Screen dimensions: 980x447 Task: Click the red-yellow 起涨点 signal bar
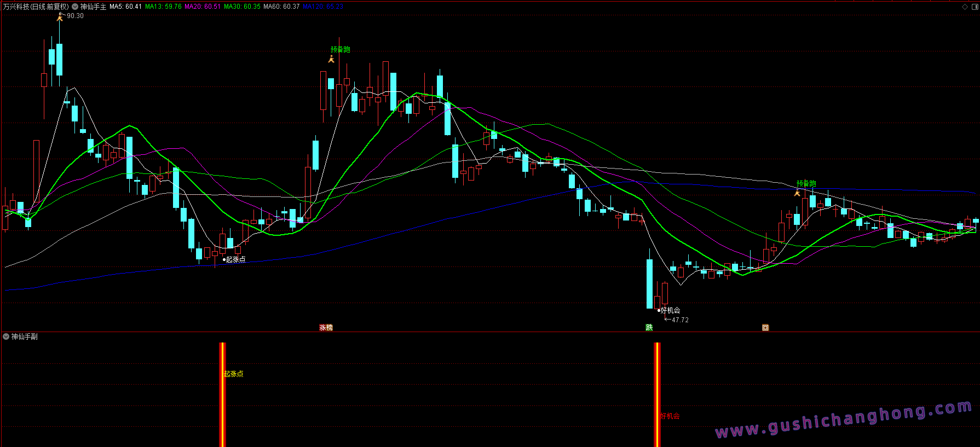222,394
